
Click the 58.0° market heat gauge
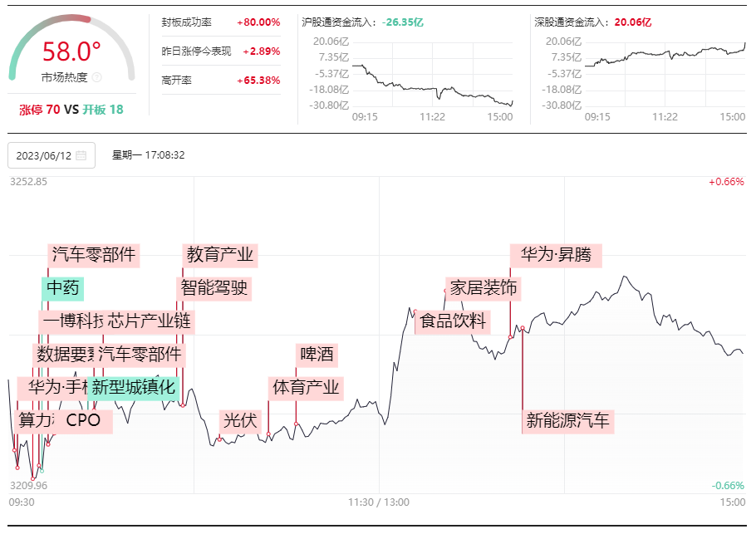(71, 48)
